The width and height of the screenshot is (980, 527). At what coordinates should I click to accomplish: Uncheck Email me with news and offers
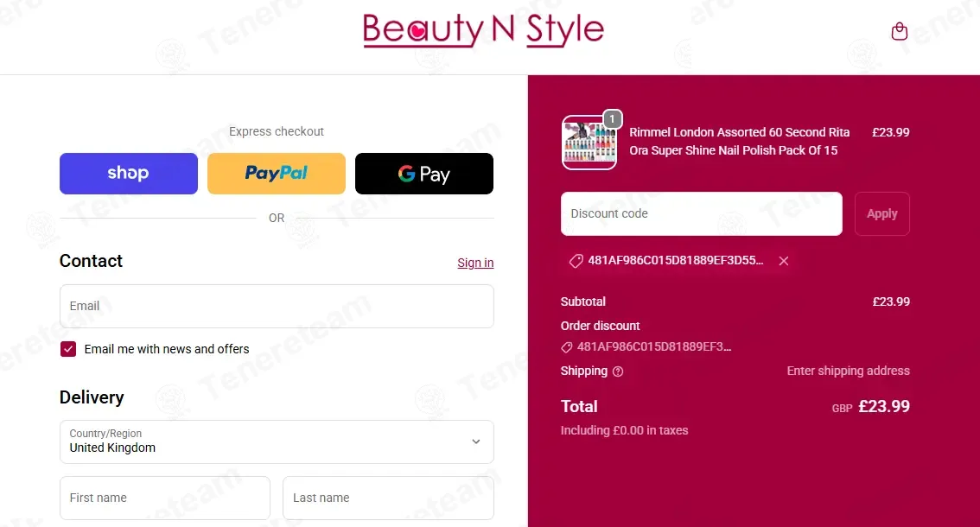coord(68,349)
